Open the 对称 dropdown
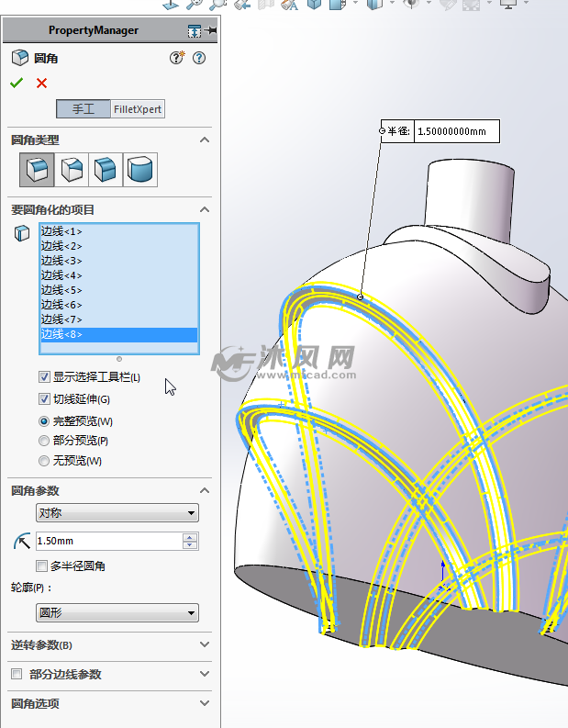This screenshot has width=568, height=728. 117,513
